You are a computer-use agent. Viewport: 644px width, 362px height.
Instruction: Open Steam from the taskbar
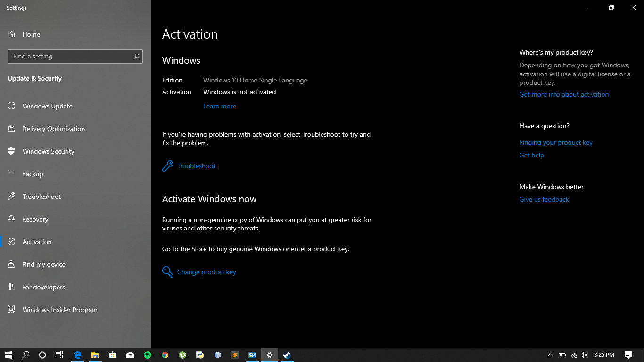point(287,355)
